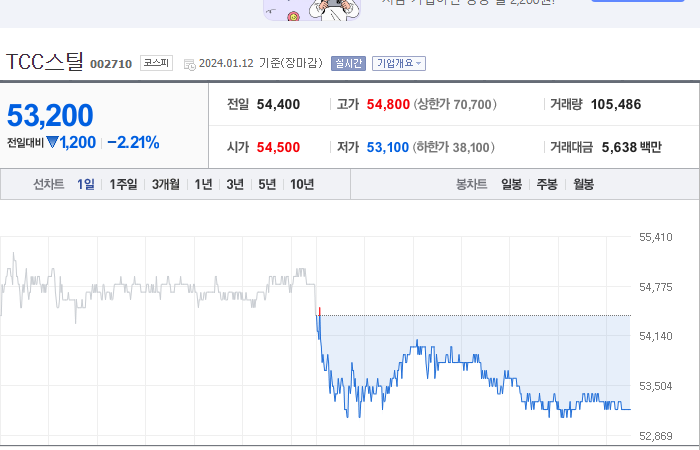The width and height of the screenshot is (700, 450).
Task: Click the 코스피 market label
Action: point(156,63)
